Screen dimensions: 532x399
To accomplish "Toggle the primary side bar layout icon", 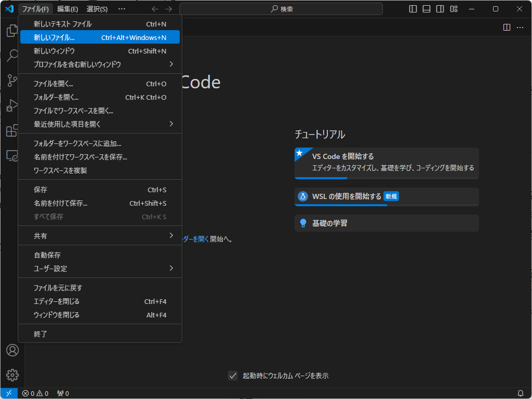I will point(413,9).
